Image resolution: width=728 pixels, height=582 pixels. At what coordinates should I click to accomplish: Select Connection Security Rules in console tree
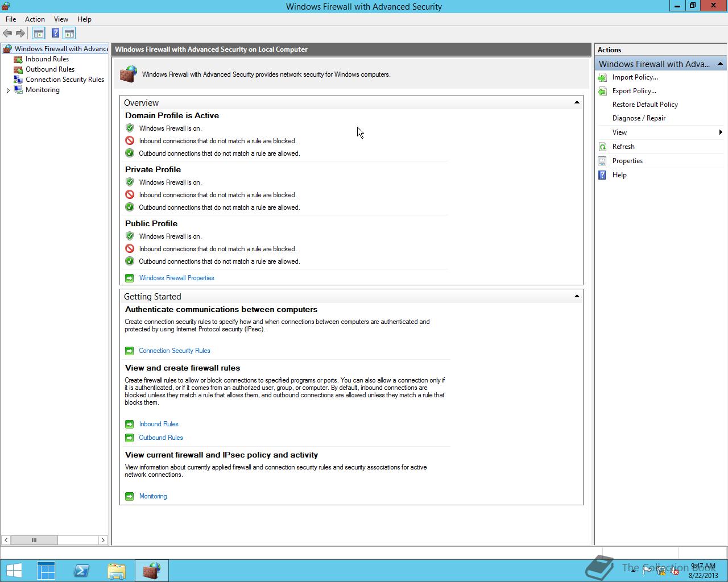pyautogui.click(x=65, y=80)
